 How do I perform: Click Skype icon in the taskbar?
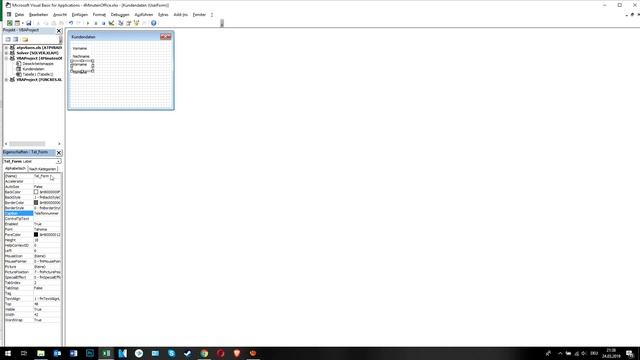[x=171, y=353]
